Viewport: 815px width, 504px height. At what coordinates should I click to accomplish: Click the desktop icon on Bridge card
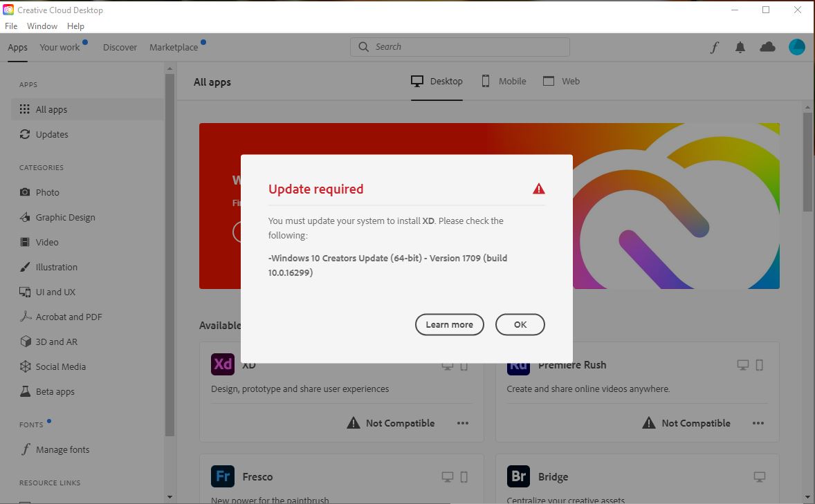pyautogui.click(x=760, y=476)
